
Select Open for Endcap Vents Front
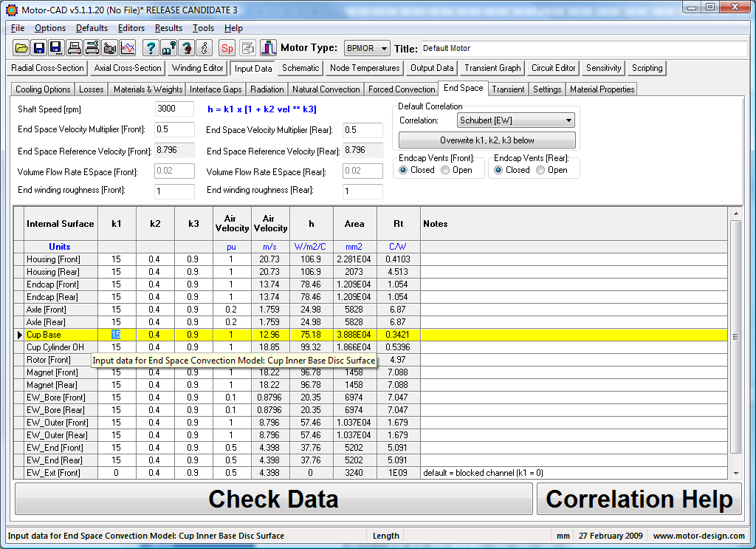click(456, 170)
